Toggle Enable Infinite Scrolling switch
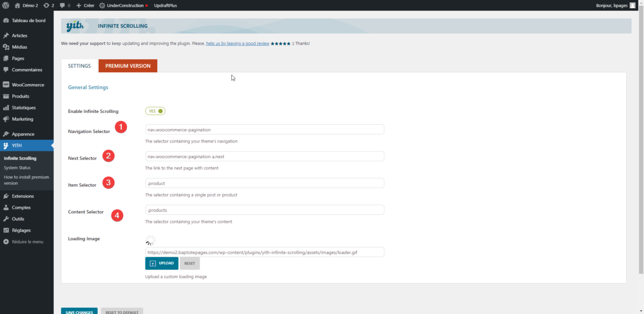 [x=155, y=111]
